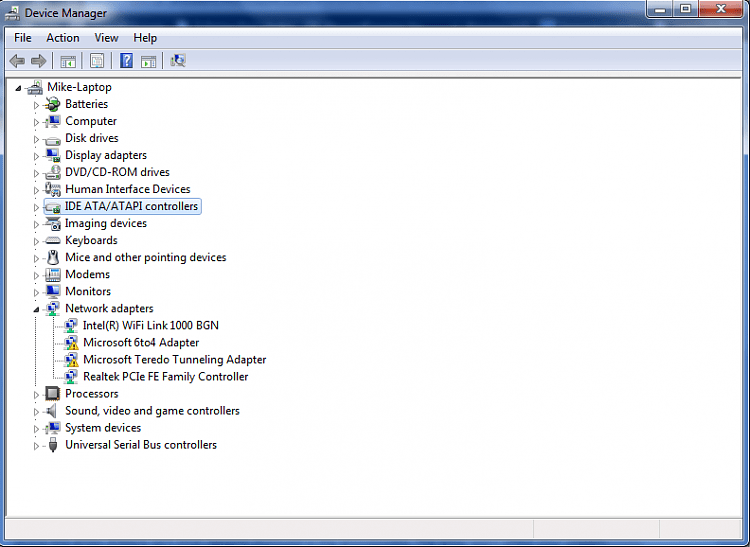Select the System devices label

pos(103,428)
